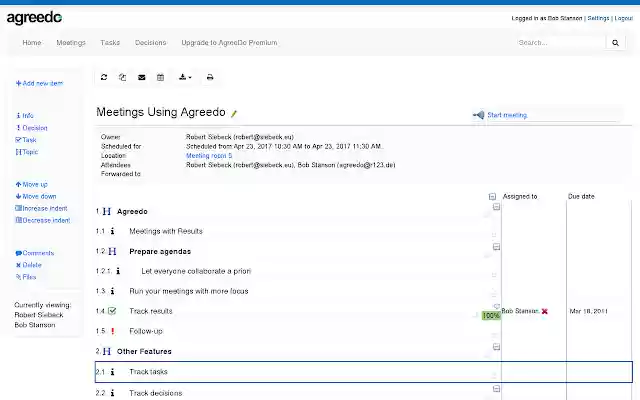The height and width of the screenshot is (400, 640).
Task: Click the search magnifier button
Action: 615,42
